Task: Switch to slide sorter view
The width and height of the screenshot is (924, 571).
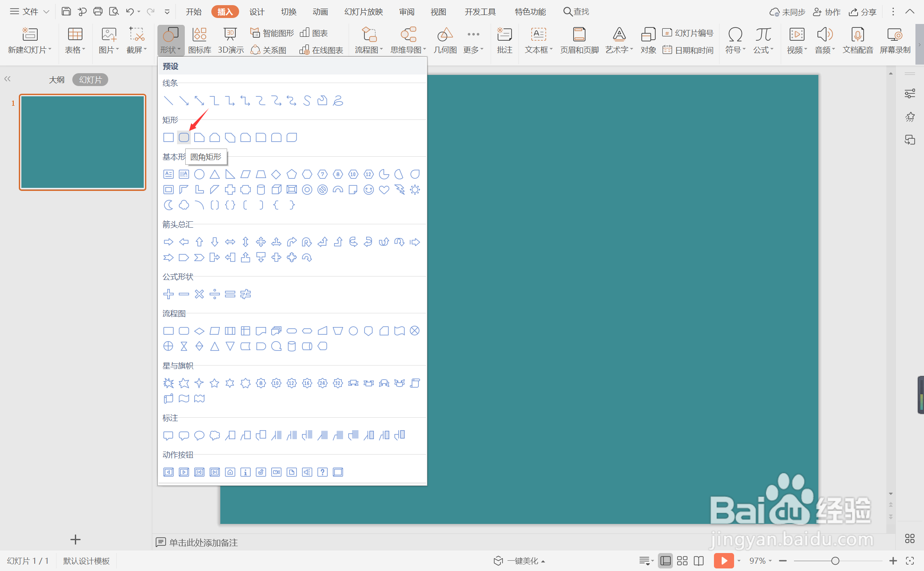Action: coord(682,561)
